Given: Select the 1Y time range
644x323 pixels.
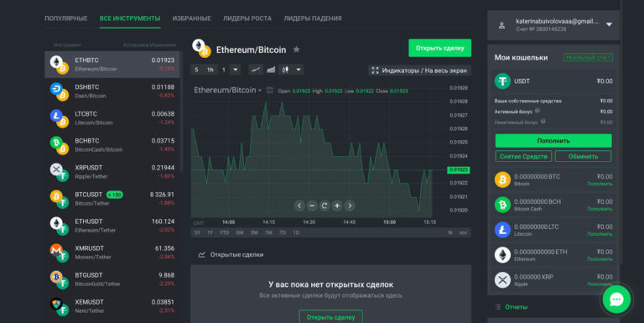Looking at the screenshot, I should (210, 232).
